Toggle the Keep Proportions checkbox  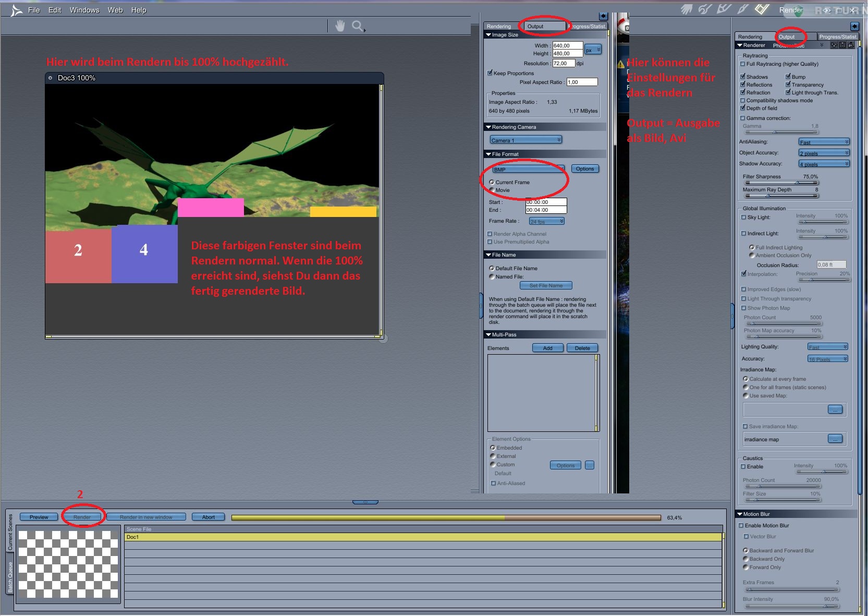(490, 73)
